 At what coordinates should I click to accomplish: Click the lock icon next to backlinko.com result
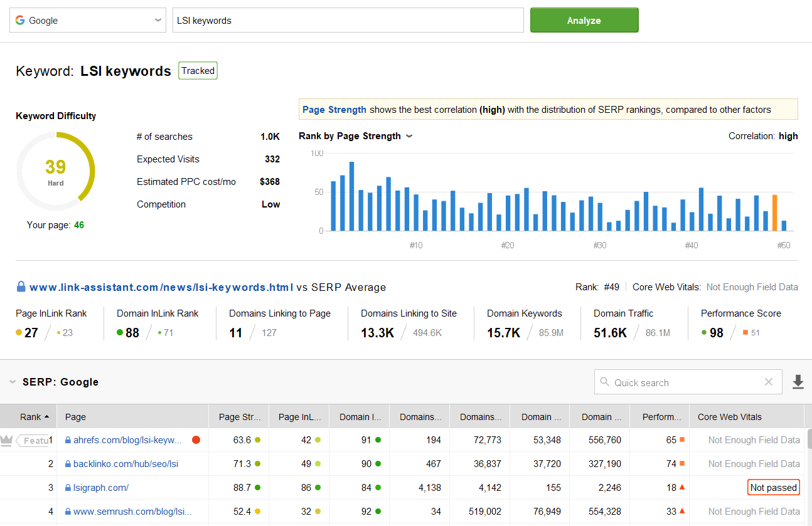pyautogui.click(x=68, y=464)
